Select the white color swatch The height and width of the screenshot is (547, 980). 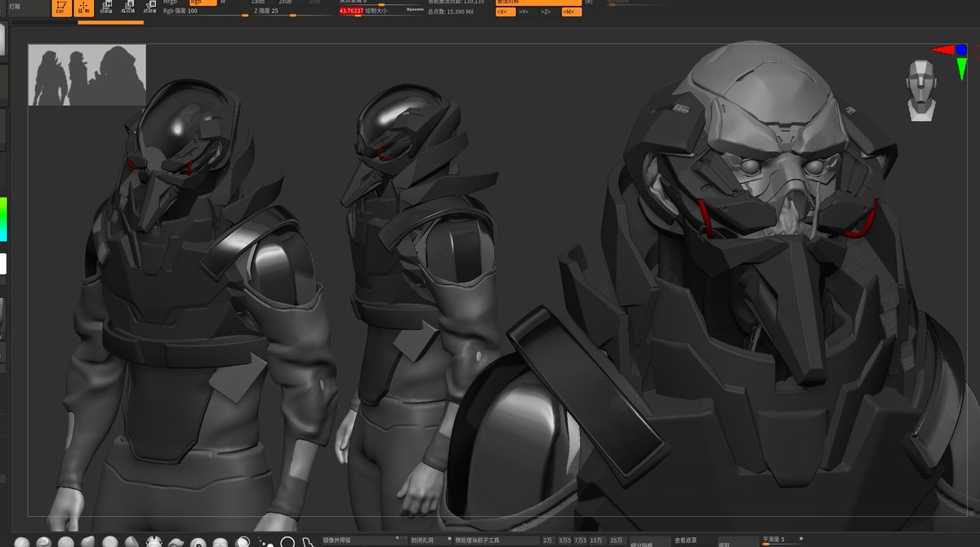[x=3, y=264]
